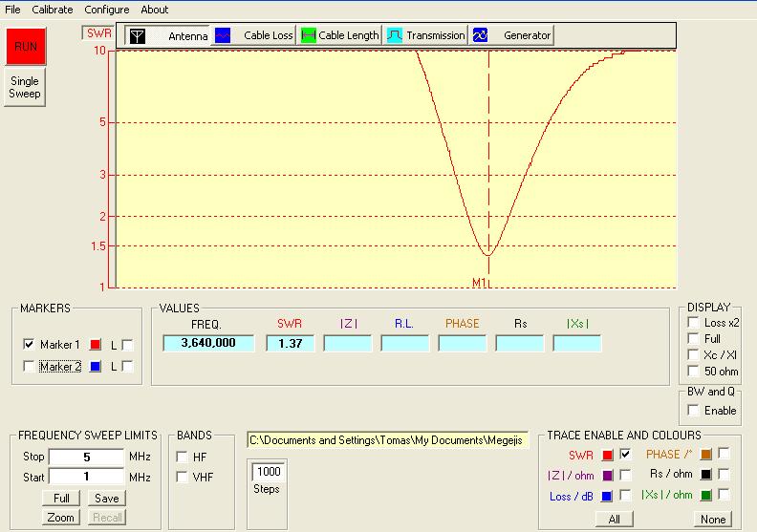757x532 pixels.
Task: Click the FREQ. value 3,640,000 field
Action: (x=208, y=343)
